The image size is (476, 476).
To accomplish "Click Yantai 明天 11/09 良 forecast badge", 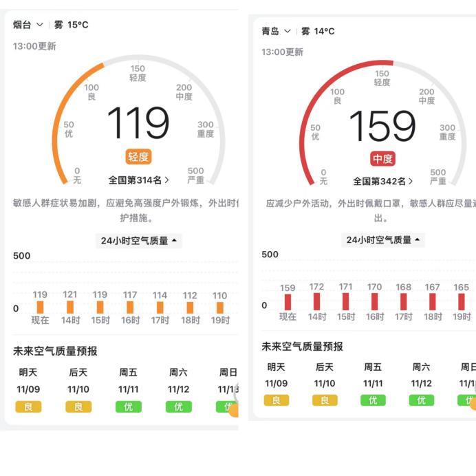I will (28, 407).
